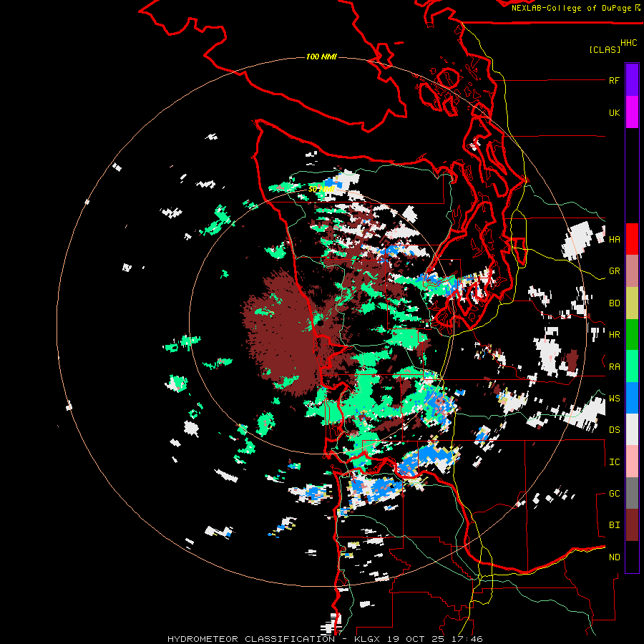Click the HR legend label text
The image size is (644, 644).
614,334
